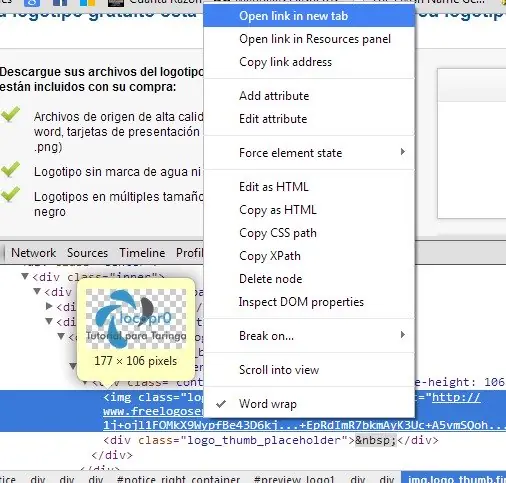Choose Edit as HTML

(x=309, y=187)
